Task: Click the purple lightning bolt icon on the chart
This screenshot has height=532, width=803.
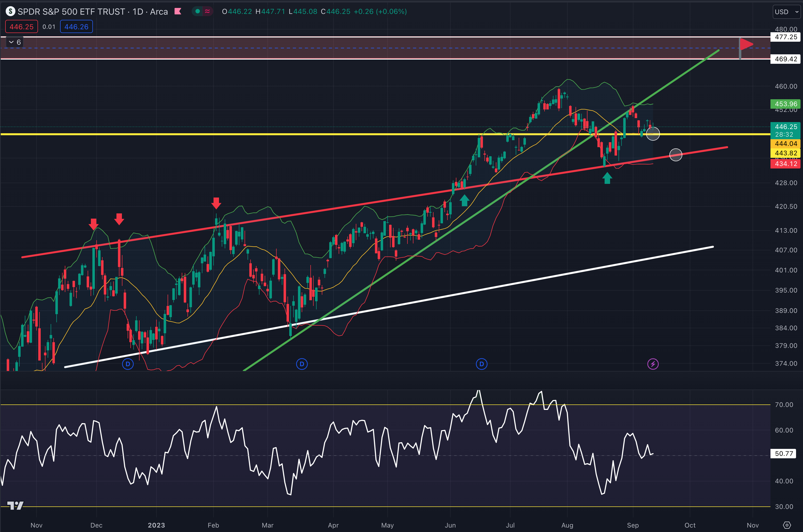Action: tap(653, 364)
